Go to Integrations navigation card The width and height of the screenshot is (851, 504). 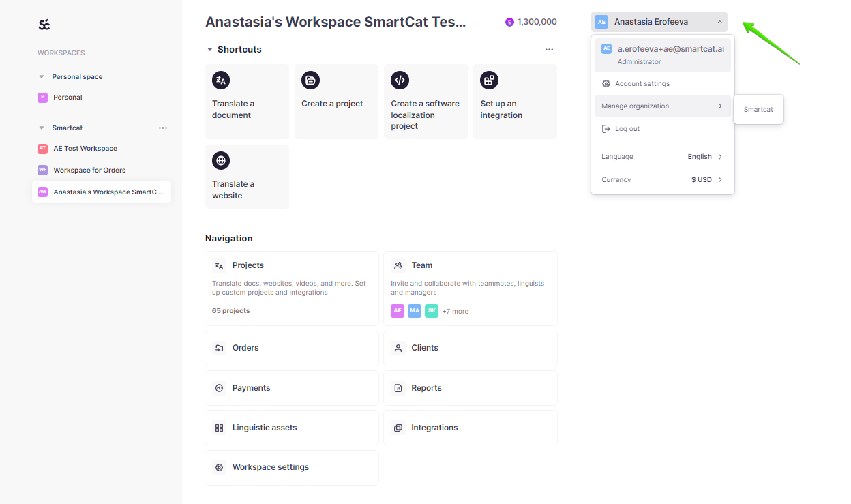[471, 428]
